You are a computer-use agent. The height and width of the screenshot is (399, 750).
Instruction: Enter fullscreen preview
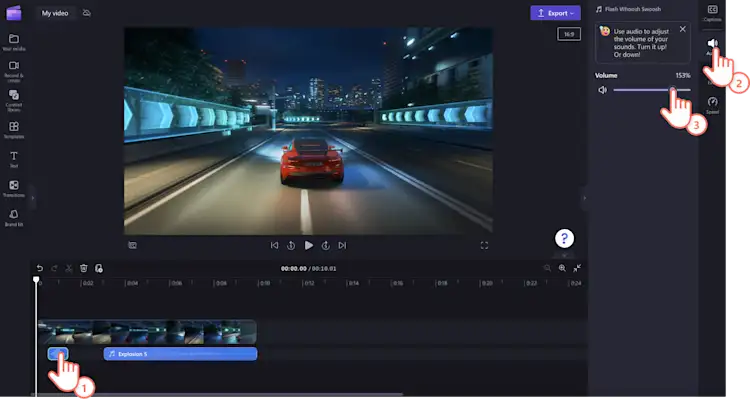pyautogui.click(x=484, y=245)
